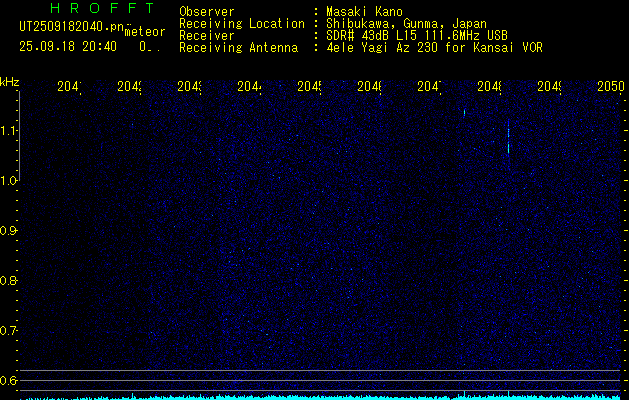
Task: Click the 0.9 kHz axis label
Action: tap(8, 230)
